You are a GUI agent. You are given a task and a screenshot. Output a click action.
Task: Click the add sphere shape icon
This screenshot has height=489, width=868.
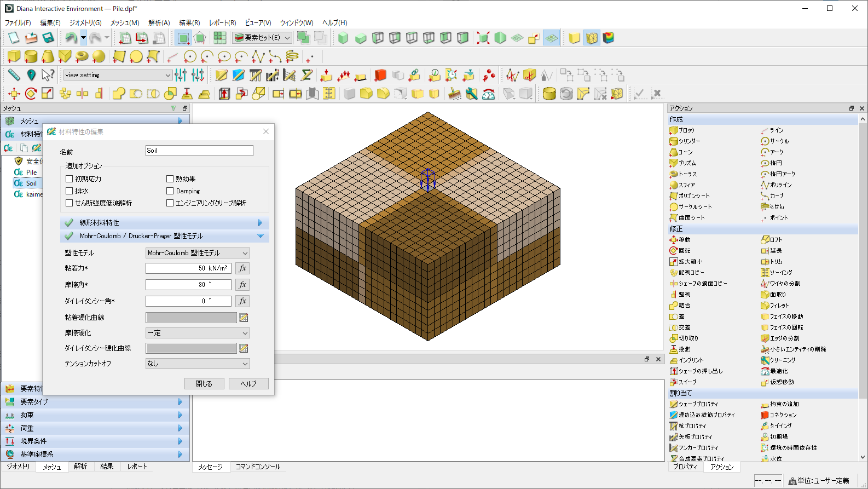pyautogui.click(x=99, y=56)
